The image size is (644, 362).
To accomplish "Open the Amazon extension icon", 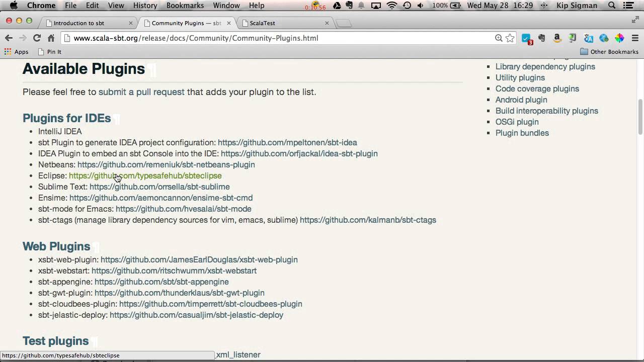I will point(557,38).
